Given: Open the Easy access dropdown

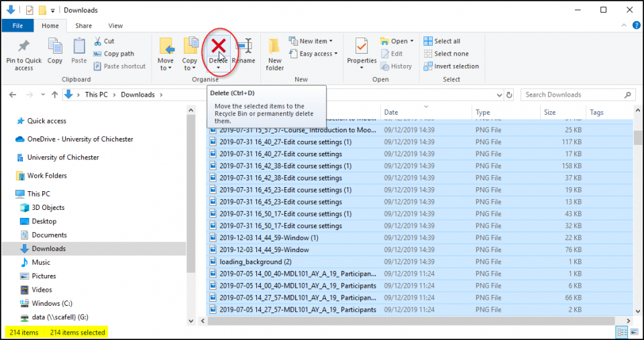Looking at the screenshot, I should coord(313,54).
